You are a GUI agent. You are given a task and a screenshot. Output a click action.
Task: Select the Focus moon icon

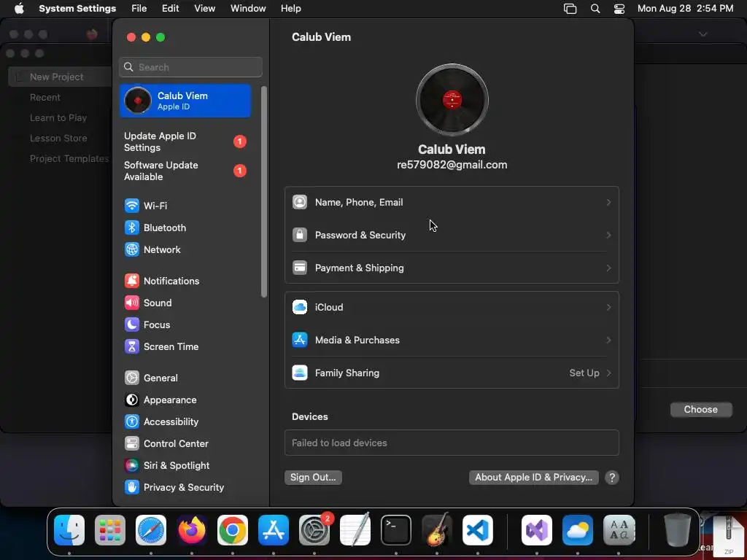[x=131, y=324]
